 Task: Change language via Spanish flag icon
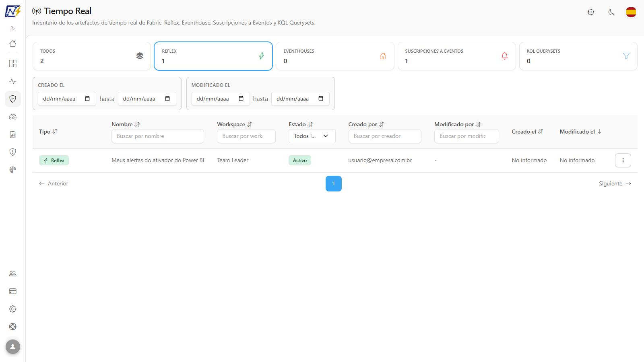(x=631, y=12)
